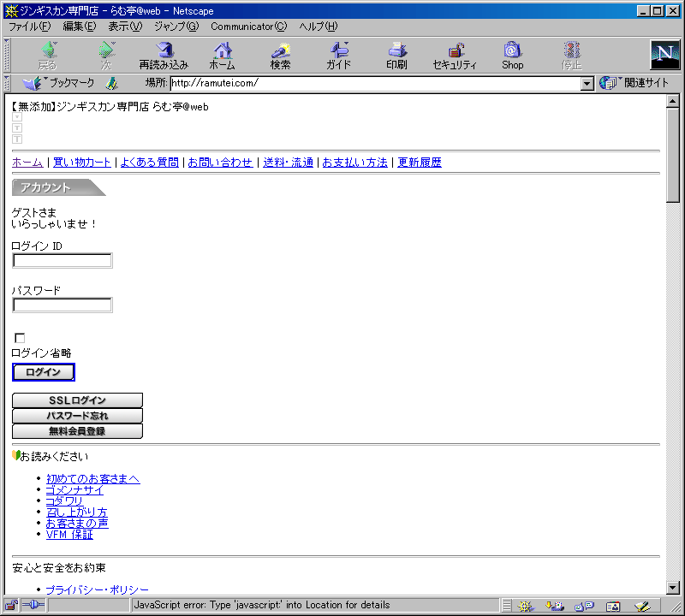Viewport: 685px width, 616px height.
Task: Click the security lock status bar icon
Action: 11,605
